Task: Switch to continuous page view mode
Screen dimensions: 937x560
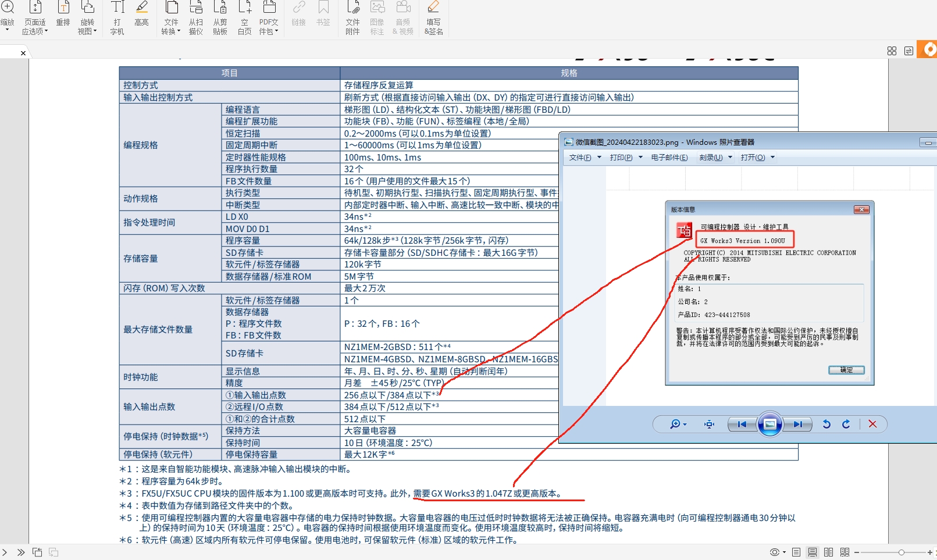Action: (x=813, y=552)
